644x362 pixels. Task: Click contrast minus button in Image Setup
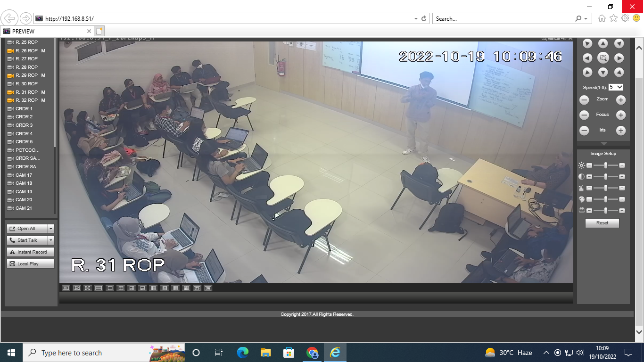pyautogui.click(x=589, y=177)
